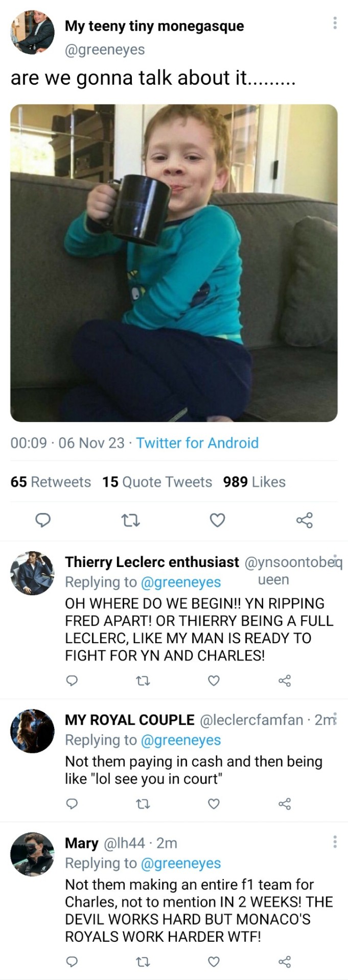Open My teeny tiny monegasque profile picture
This screenshot has width=348, height=980.
point(32,32)
